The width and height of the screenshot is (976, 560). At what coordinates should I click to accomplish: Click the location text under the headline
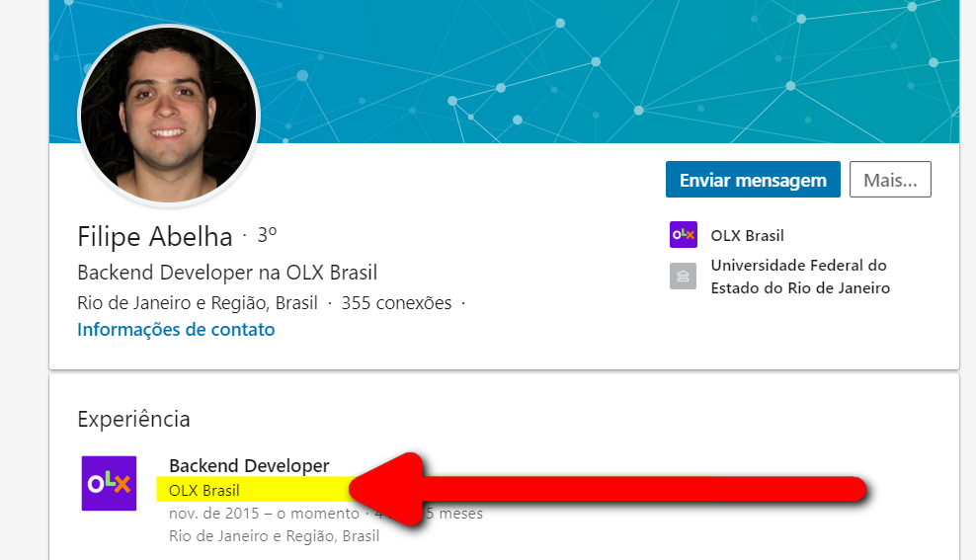[x=198, y=303]
